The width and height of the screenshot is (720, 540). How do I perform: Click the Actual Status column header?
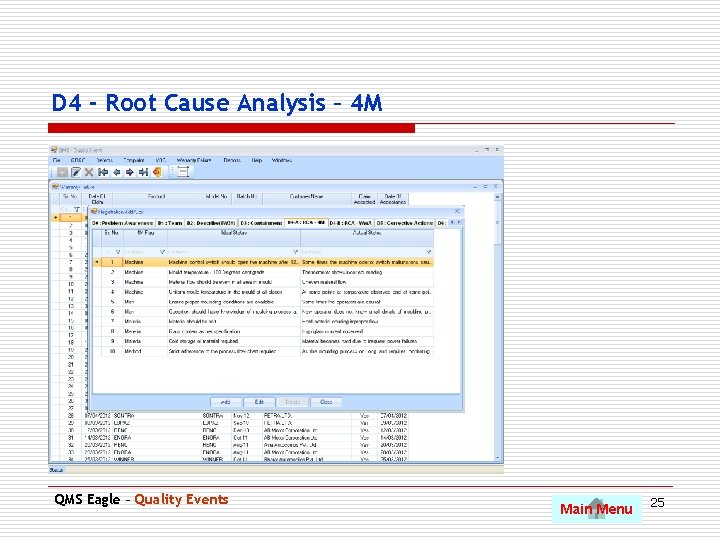pos(367,237)
